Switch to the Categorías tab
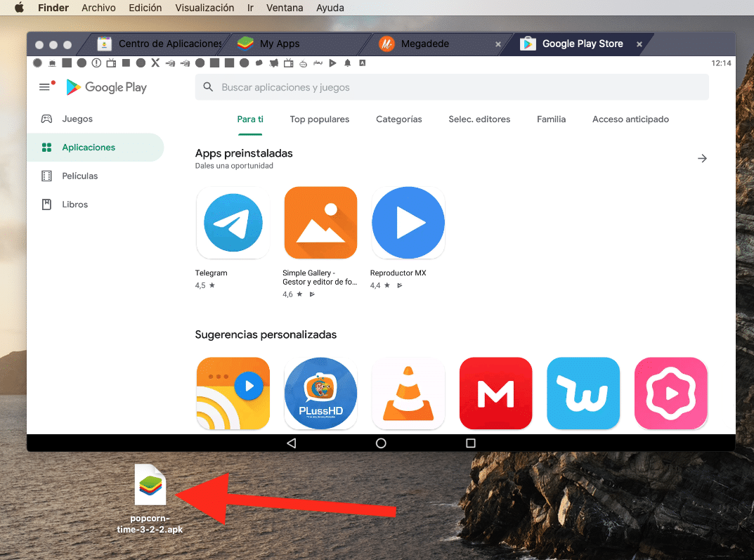Screen dimensions: 754x560 398,119
